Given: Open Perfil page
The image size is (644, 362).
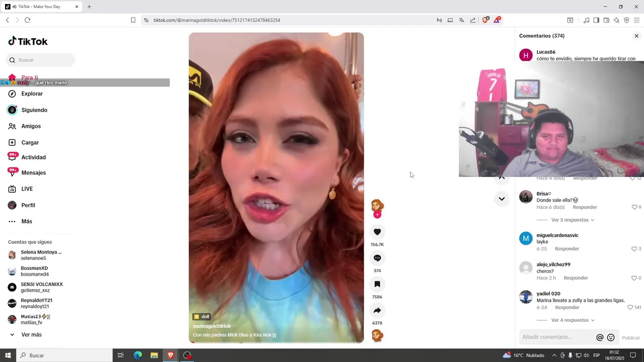Looking at the screenshot, I should point(28,205).
